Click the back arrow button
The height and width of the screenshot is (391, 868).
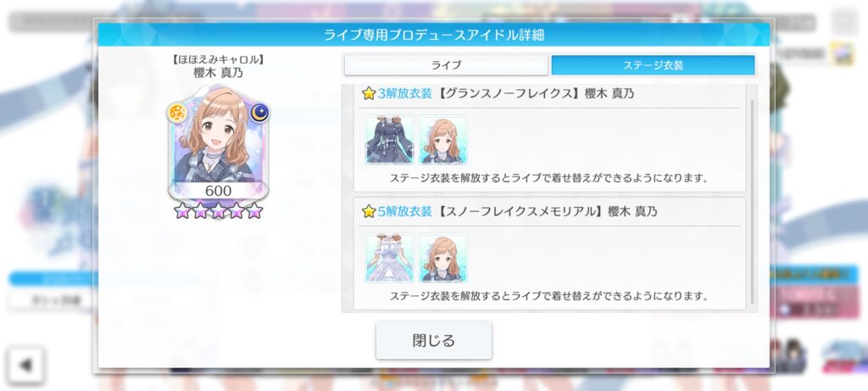(x=25, y=365)
